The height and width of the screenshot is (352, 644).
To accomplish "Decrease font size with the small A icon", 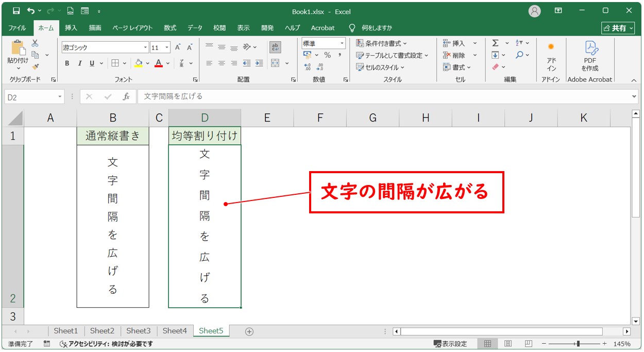I will coord(190,47).
